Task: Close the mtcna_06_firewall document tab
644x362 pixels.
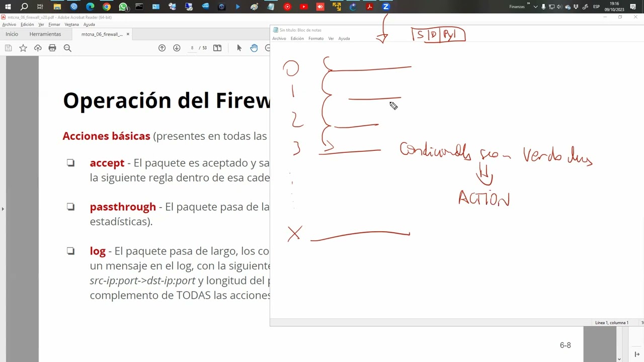Action: (x=128, y=34)
